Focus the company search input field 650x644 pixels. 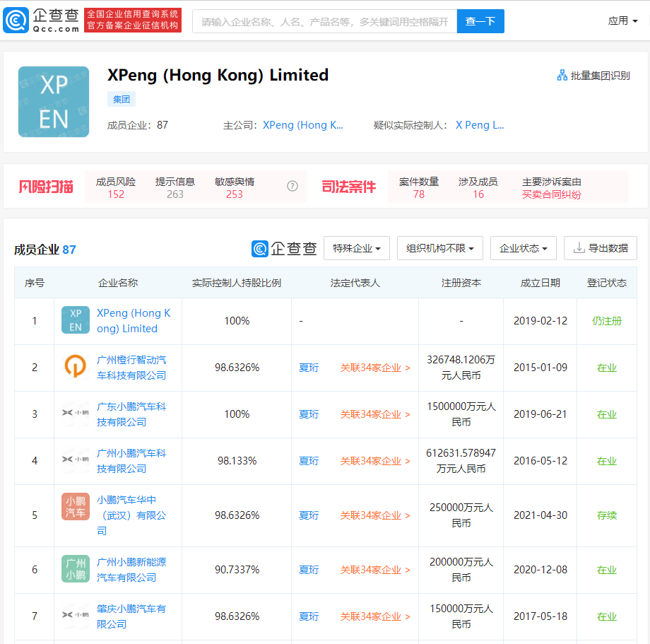tap(324, 21)
